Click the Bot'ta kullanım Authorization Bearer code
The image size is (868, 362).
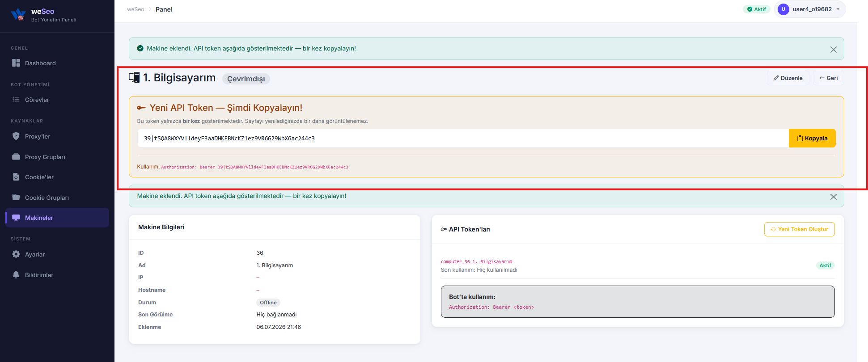click(491, 307)
